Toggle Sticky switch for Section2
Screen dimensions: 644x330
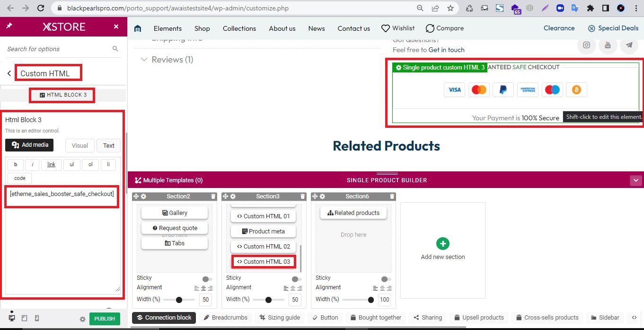click(207, 279)
